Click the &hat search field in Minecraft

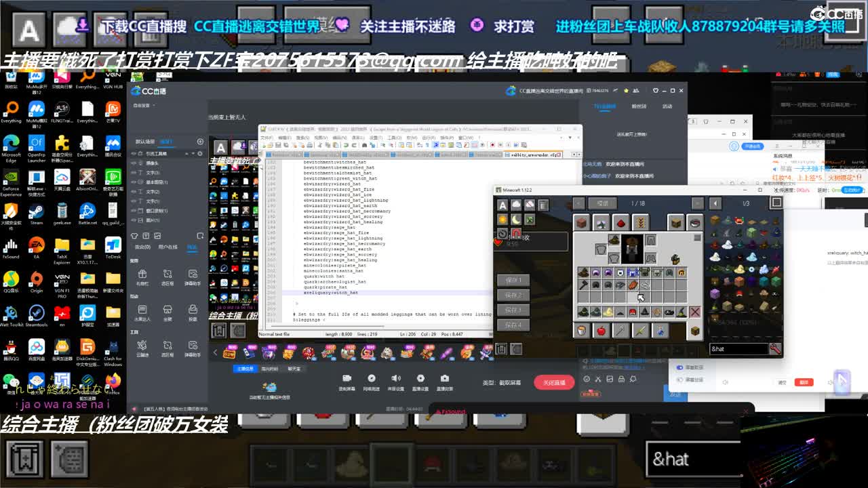[738, 349]
